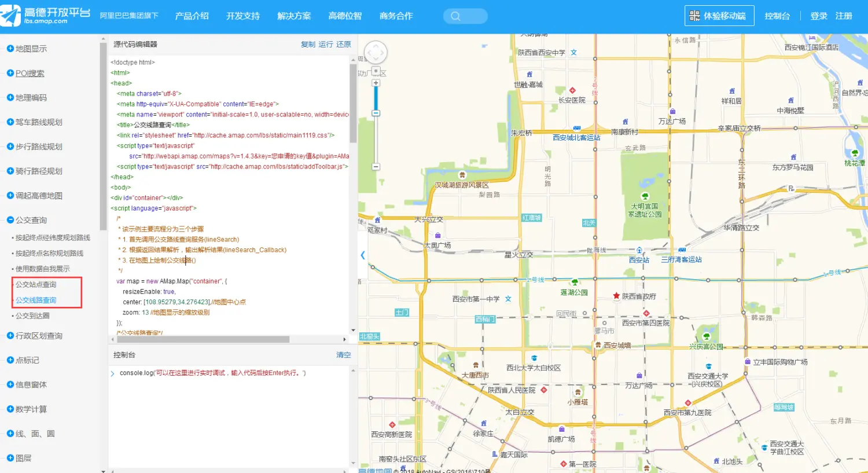Collapse editor with blue left arrow

(363, 255)
